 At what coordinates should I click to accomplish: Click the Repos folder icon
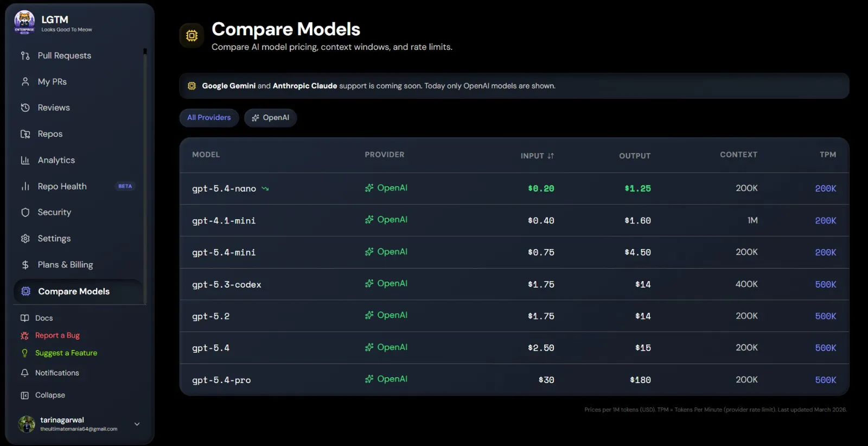pyautogui.click(x=25, y=134)
